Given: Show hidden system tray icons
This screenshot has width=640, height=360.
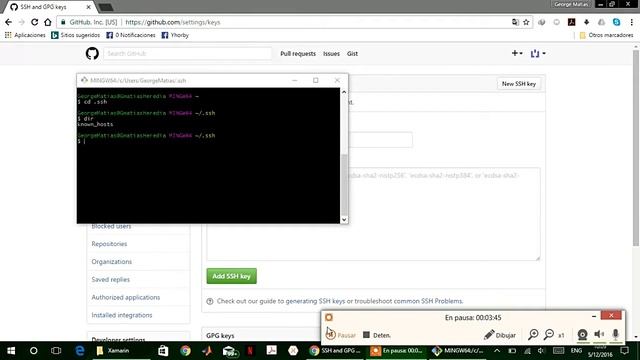Looking at the screenshot, I should point(497,351).
